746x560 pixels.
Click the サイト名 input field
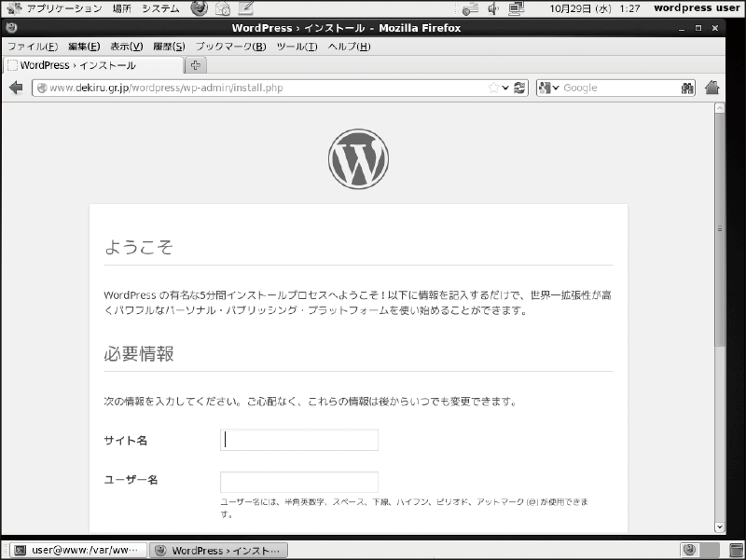pyautogui.click(x=299, y=440)
